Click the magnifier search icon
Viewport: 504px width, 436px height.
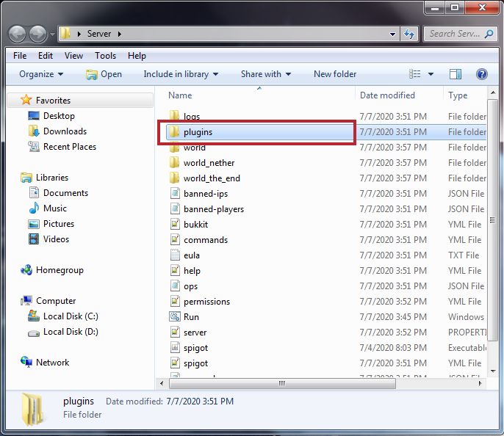click(489, 34)
